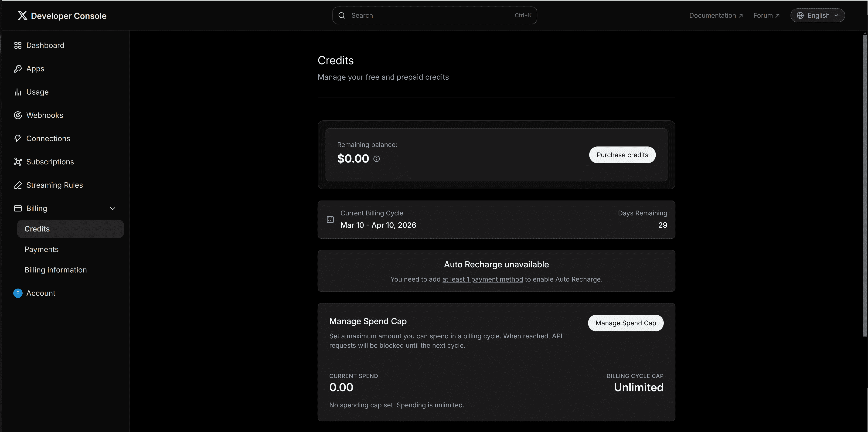
Task: Select the Credits billing sub-item
Action: 70,229
